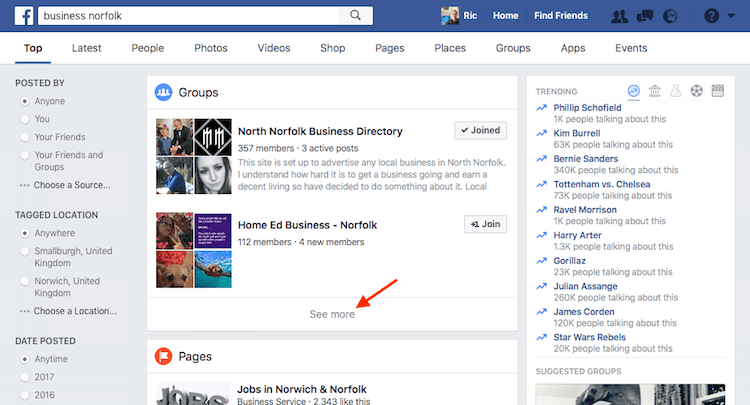Switch to the Apps tab
This screenshot has width=750, height=405.
[573, 48]
